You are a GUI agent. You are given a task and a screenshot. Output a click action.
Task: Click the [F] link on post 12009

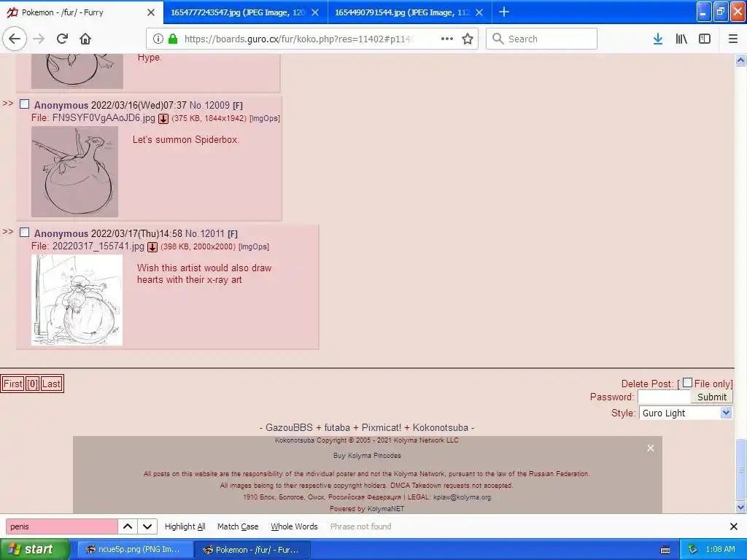click(238, 106)
